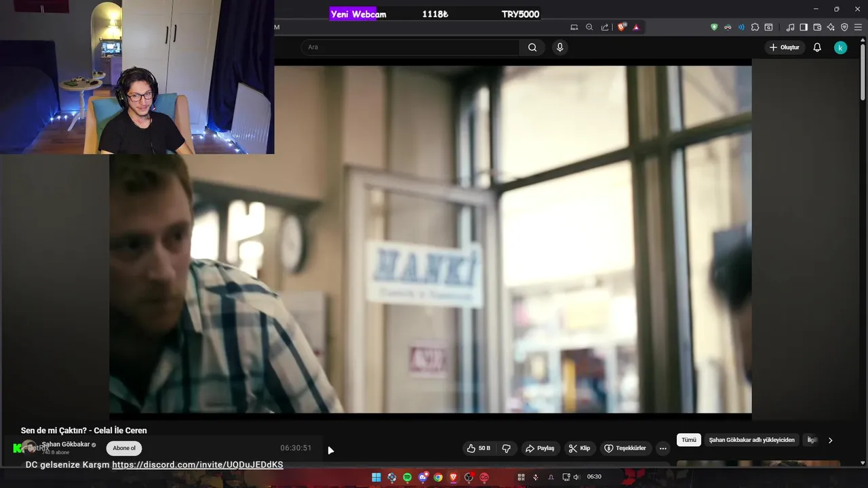Viewport: 868px width, 488px height.
Task: Open Şahan Gökbakar channel name link
Action: 66,445
